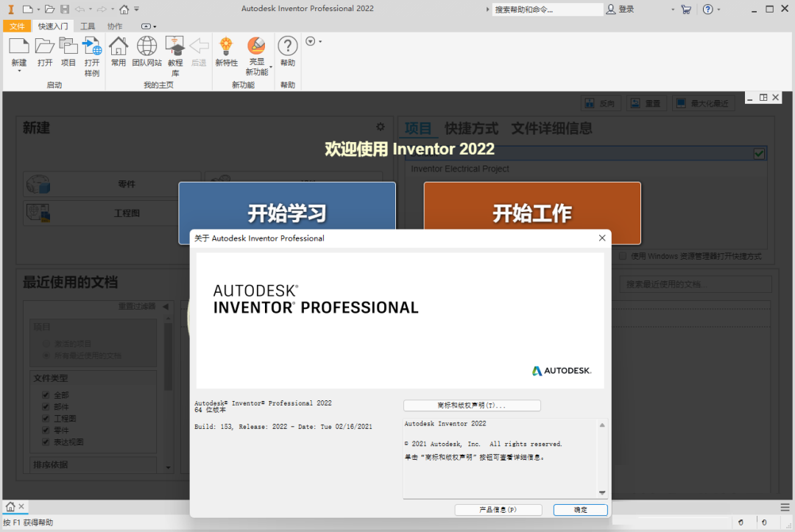The image size is (795, 532).
Task: Expand the sign-in dropdown arrow
Action: (x=673, y=9)
